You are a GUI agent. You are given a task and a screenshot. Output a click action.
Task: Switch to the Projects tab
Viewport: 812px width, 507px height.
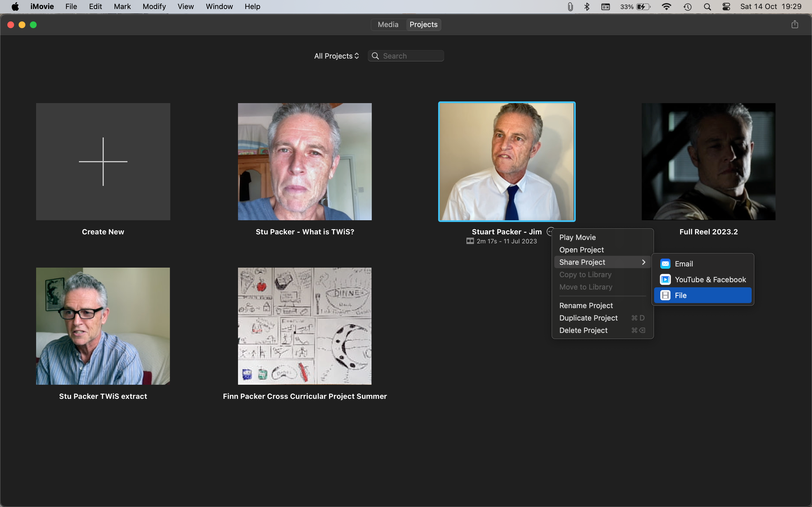(423, 25)
